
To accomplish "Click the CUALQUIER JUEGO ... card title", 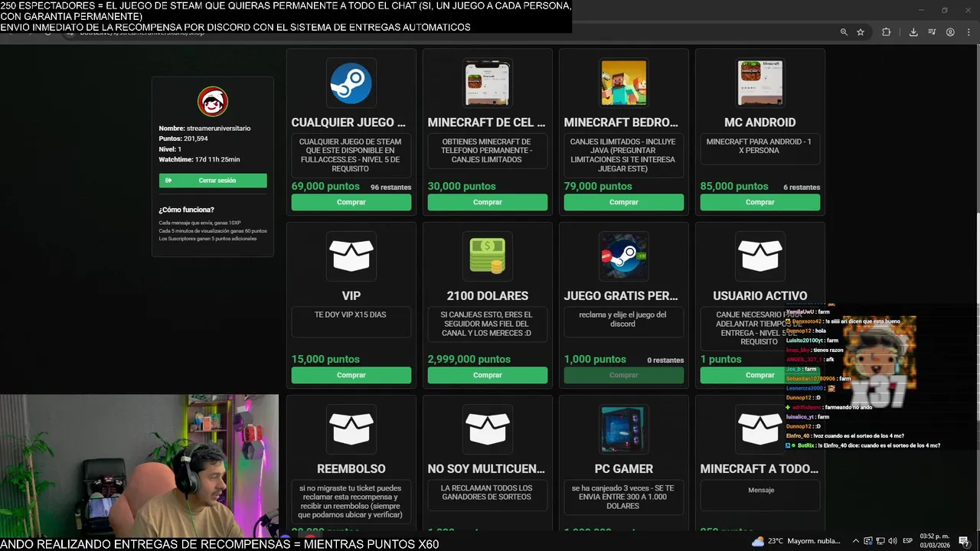I will (348, 122).
